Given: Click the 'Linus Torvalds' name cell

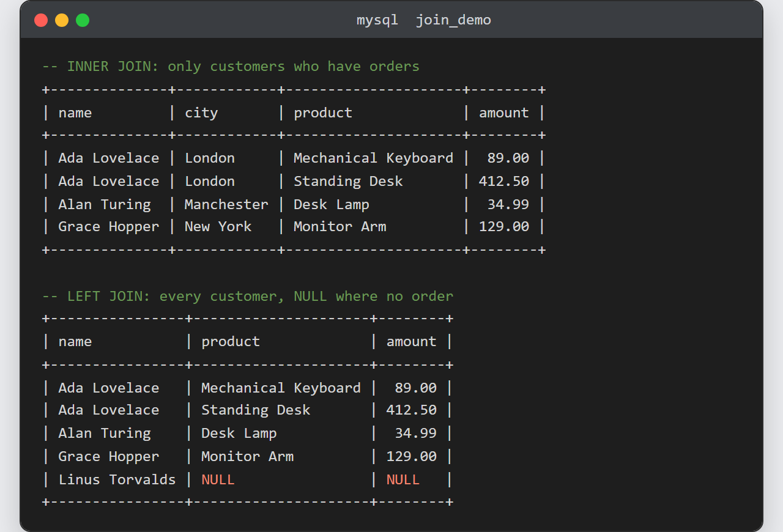Looking at the screenshot, I should [x=117, y=479].
